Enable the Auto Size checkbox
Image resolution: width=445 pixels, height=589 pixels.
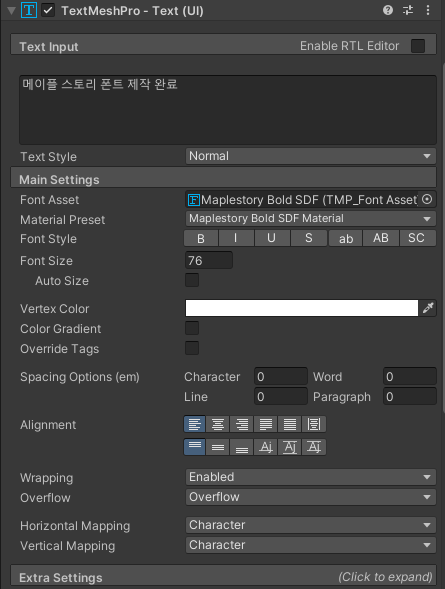(x=192, y=280)
